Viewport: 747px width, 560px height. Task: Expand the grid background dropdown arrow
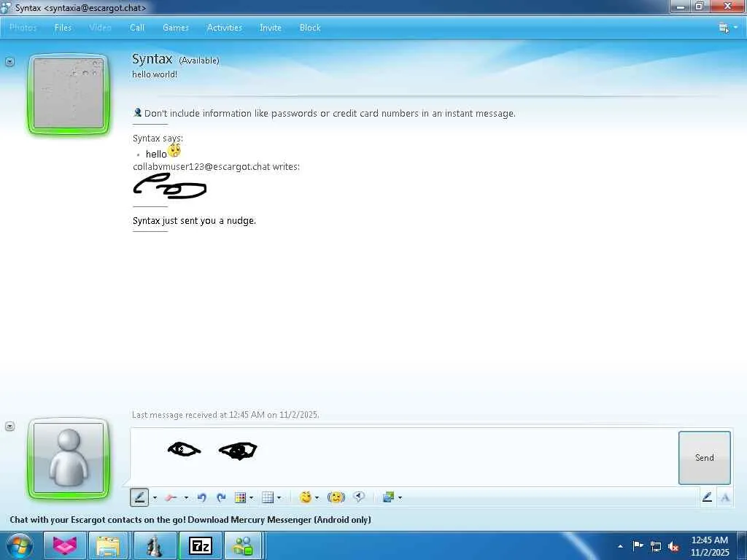coord(279,498)
